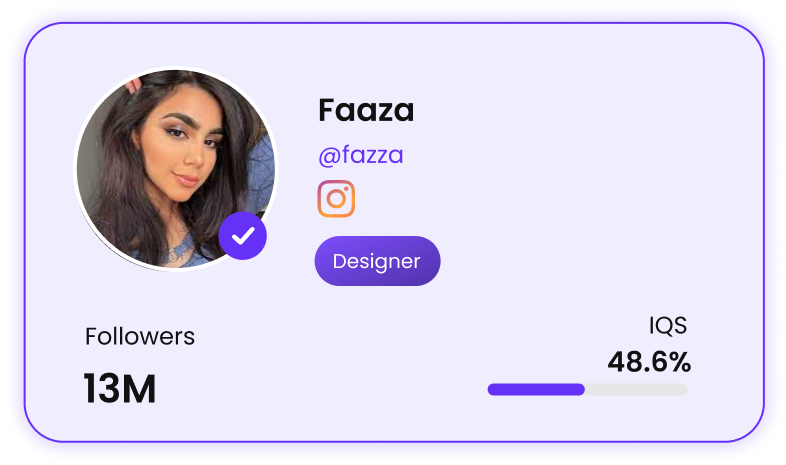Open the Instagram icon under the handle
The image size is (786, 465).
336,198
